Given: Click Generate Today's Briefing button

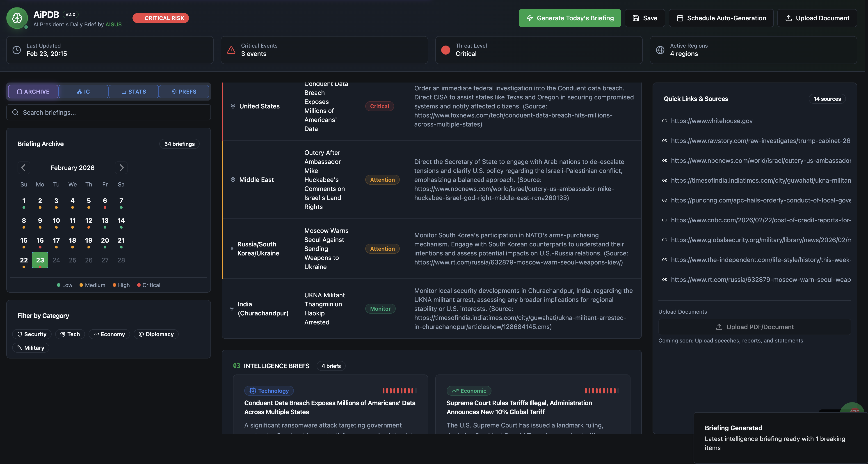Looking at the screenshot, I should tap(569, 18).
